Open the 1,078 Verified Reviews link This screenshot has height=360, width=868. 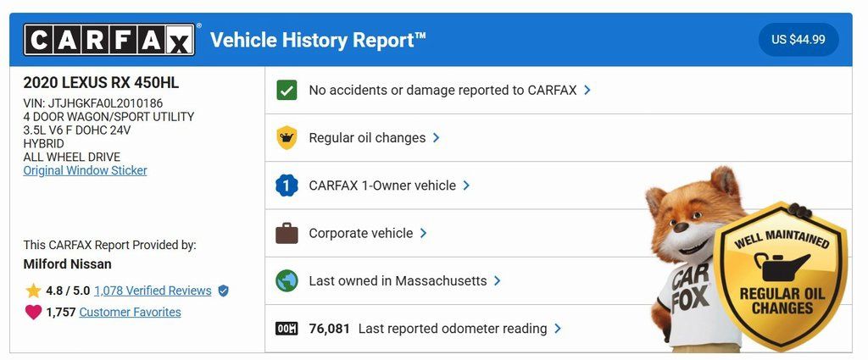click(153, 291)
